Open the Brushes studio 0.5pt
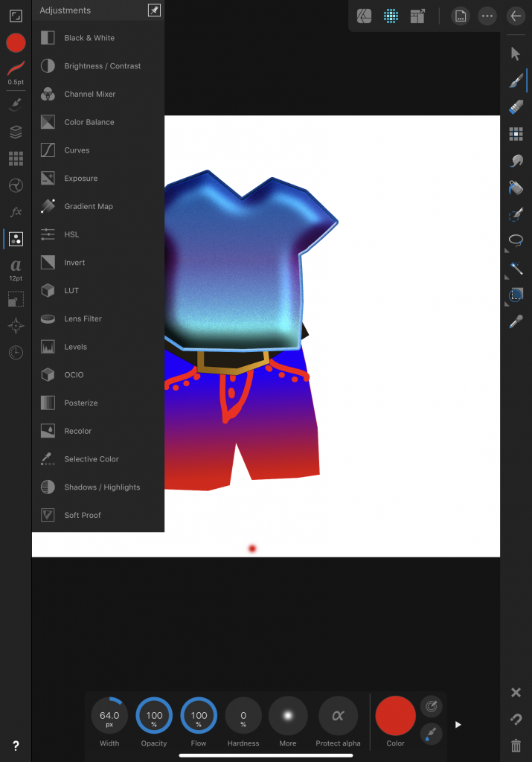Viewport: 532px width, 762px height. [16, 73]
